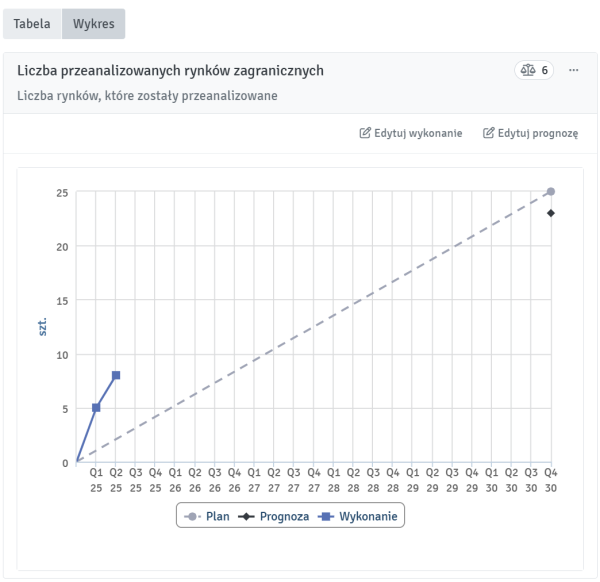
Task: Open the three-dot options menu
Action: [x=573, y=71]
